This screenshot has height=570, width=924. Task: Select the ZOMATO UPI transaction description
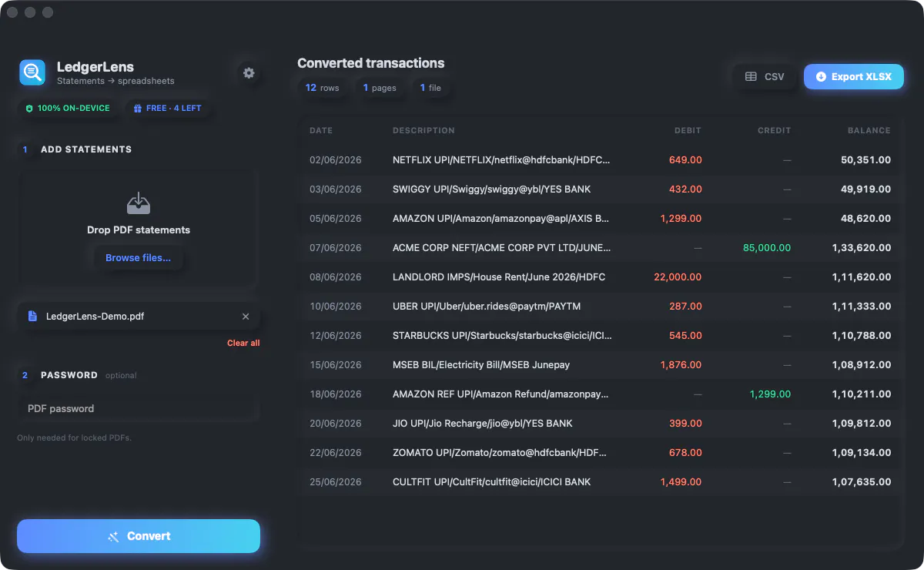[x=500, y=453]
